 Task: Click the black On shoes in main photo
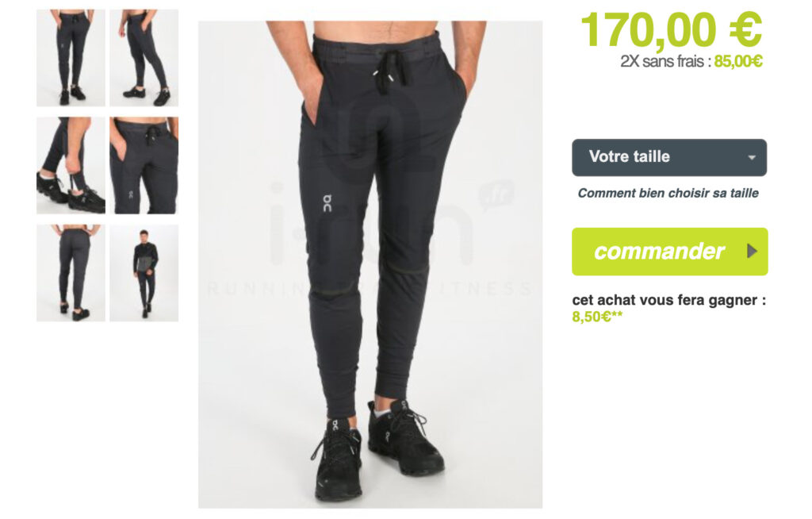377,448
